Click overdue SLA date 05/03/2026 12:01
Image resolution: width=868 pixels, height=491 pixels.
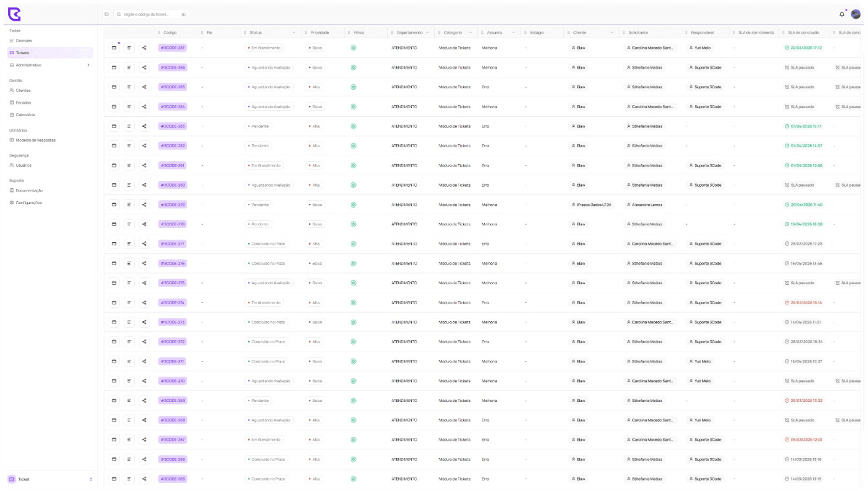[803, 439]
